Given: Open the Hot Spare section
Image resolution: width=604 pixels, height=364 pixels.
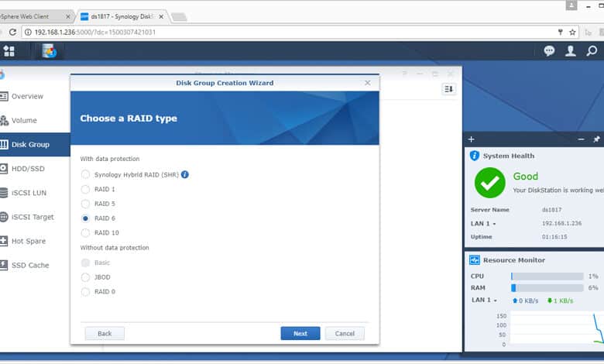Looking at the screenshot, I should coord(29,241).
